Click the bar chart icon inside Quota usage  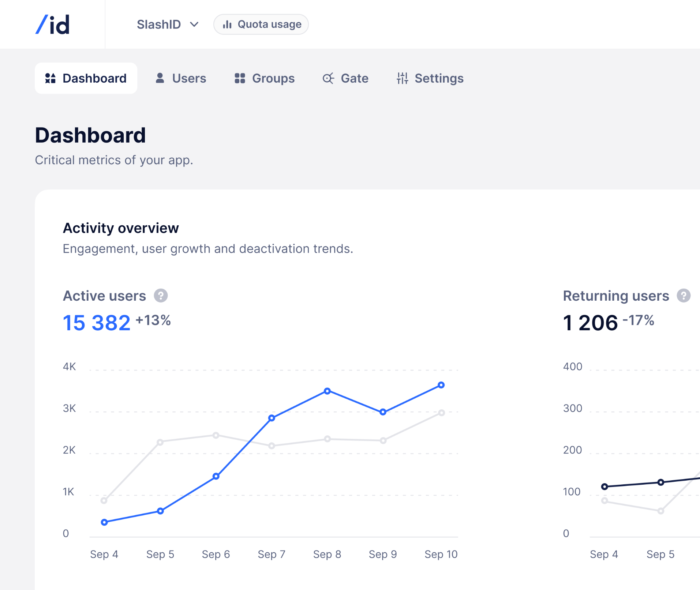[228, 24]
